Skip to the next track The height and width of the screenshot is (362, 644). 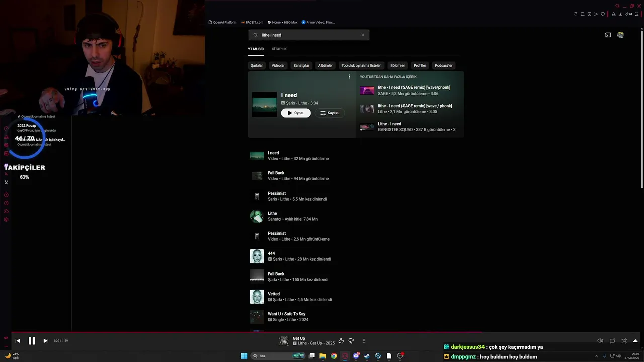pyautogui.click(x=46, y=341)
